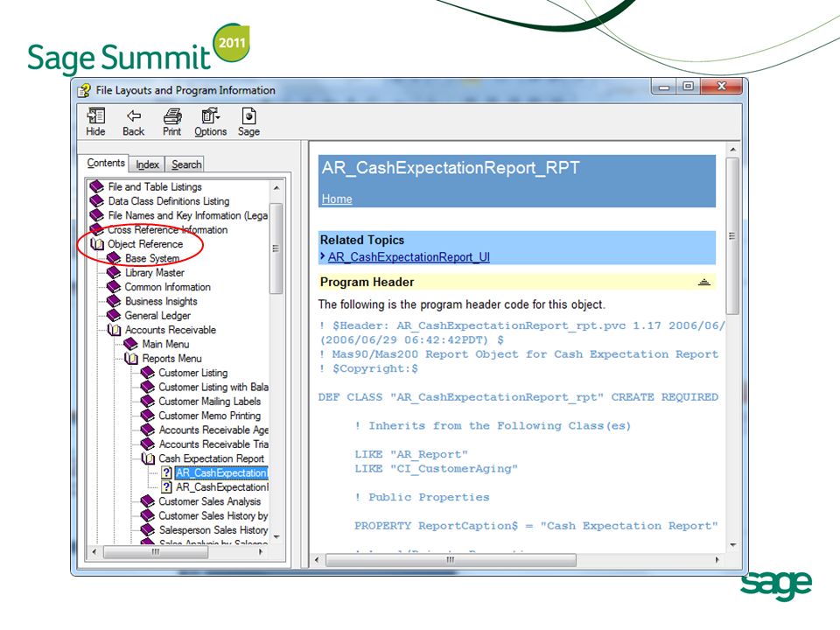Open the Options toolbar menu

(x=211, y=122)
